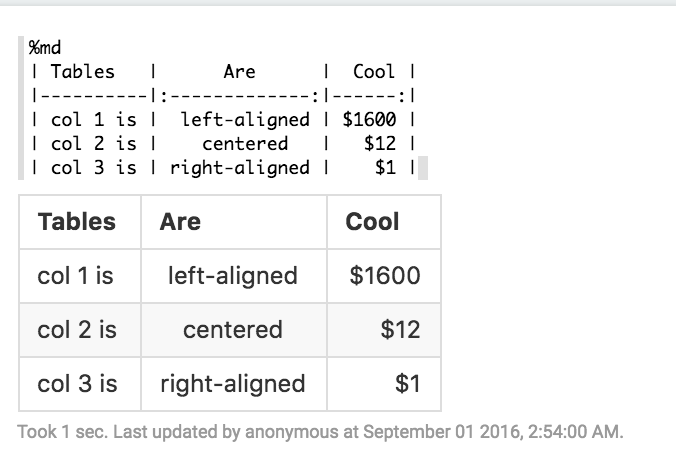Click the "Took 1 sec" status text
Image resolution: width=676 pixels, height=454 pixels.
(59, 432)
